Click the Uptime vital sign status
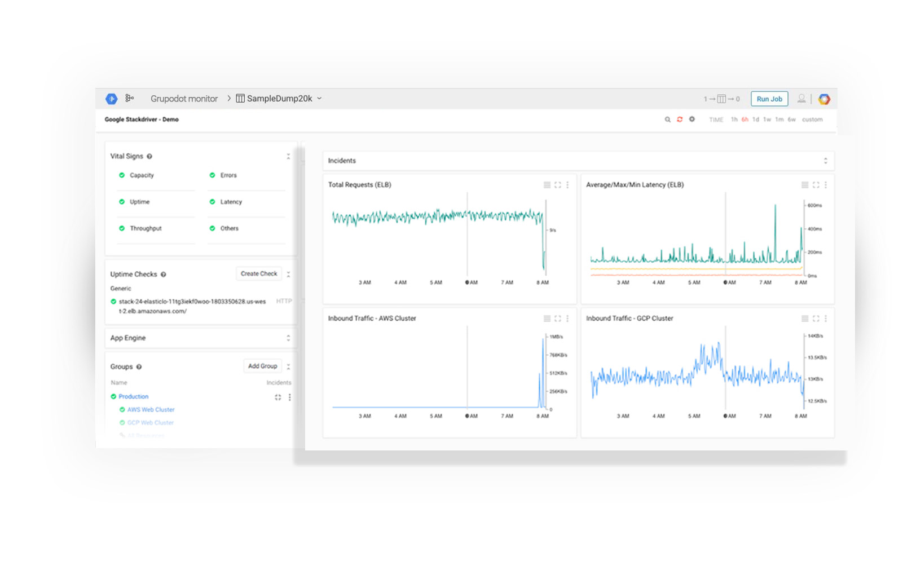Screen dimensions: 903x588 [x=134, y=202]
